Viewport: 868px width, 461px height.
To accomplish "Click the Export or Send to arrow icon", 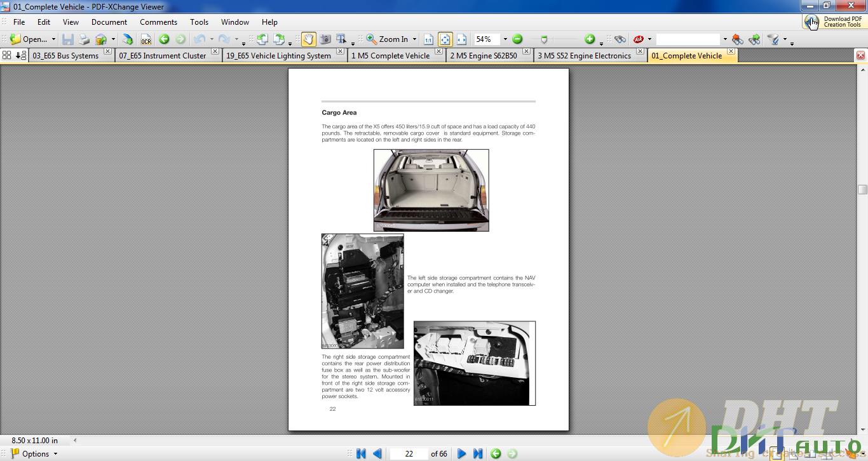I will click(x=128, y=39).
